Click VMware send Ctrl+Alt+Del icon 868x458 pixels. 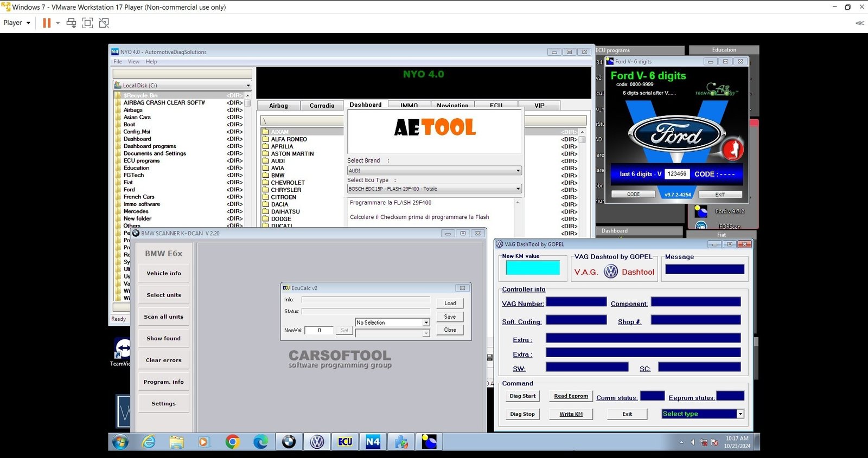71,23
